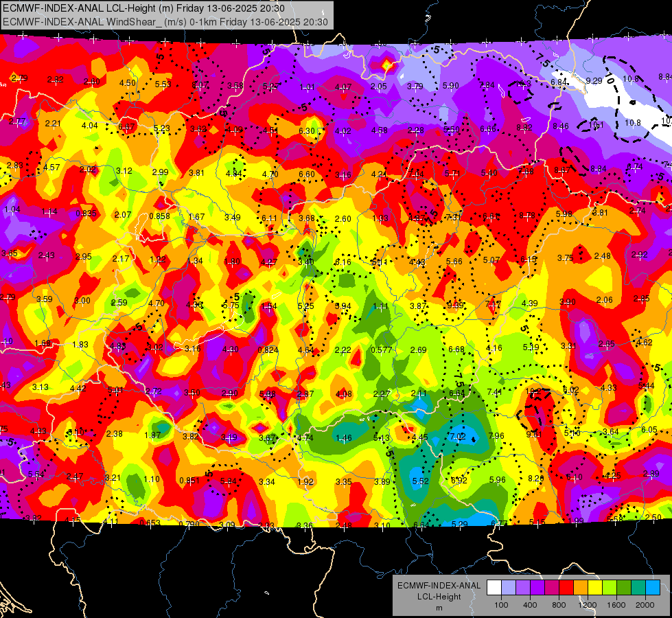Click the dark green legend swatch

tap(623, 588)
